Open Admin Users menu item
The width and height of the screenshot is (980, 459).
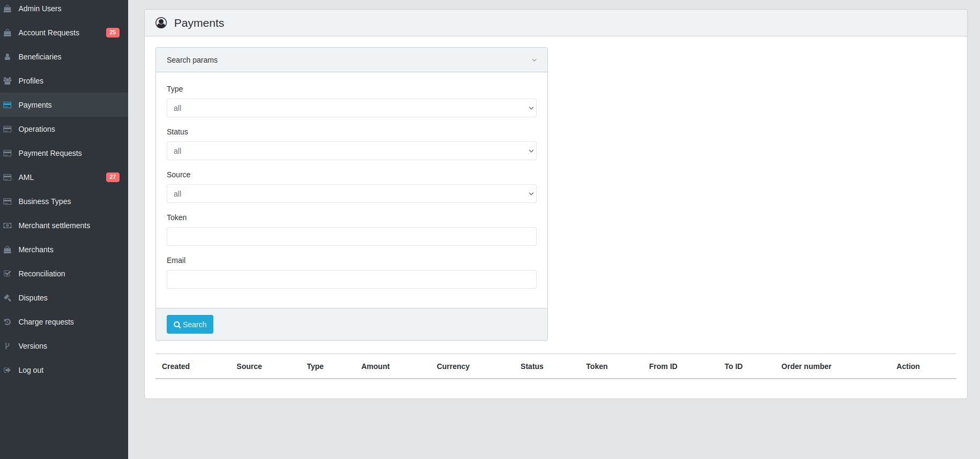pos(64,9)
